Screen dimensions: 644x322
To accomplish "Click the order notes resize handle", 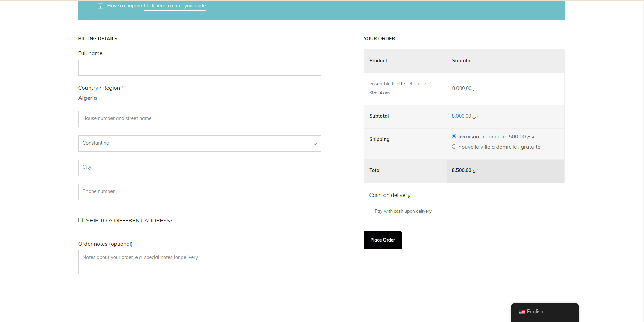I will click(319, 272).
